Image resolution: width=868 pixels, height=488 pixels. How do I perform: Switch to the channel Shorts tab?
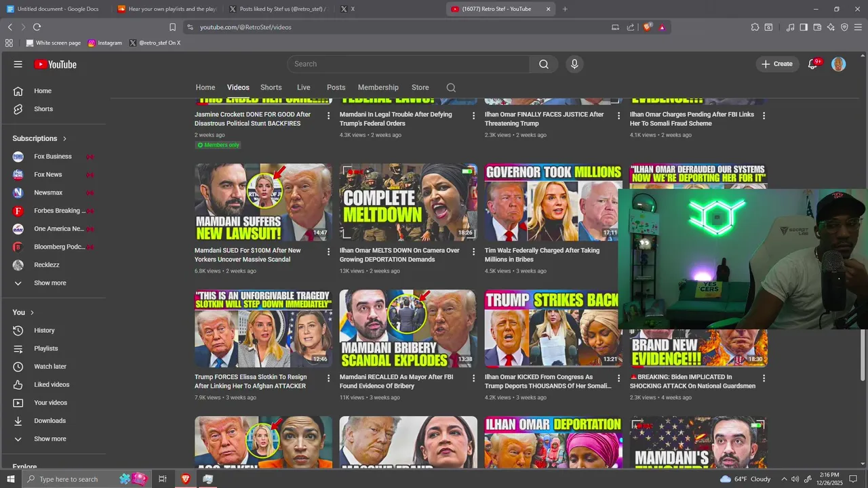click(271, 87)
